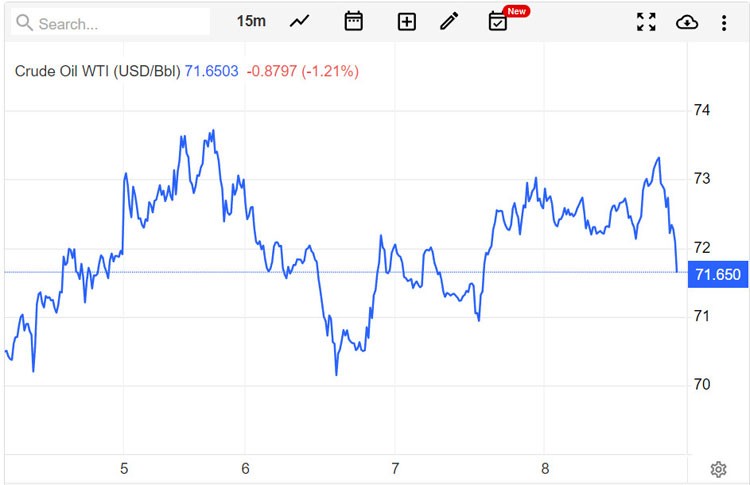Click the 74 price axis label
Image resolution: width=750 pixels, height=485 pixels.
coord(702,110)
